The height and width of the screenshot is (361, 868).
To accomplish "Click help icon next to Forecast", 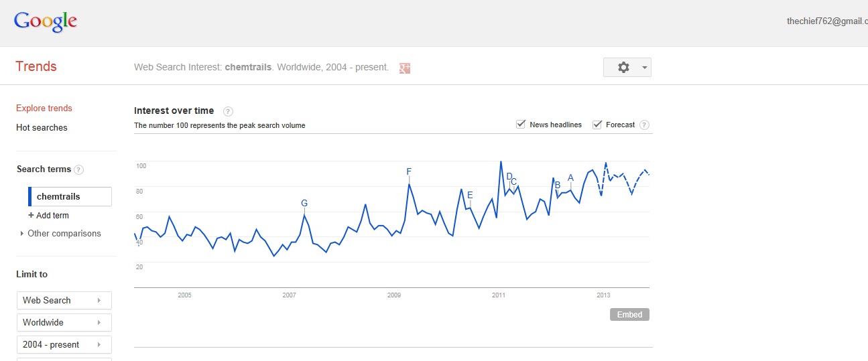I will [644, 125].
